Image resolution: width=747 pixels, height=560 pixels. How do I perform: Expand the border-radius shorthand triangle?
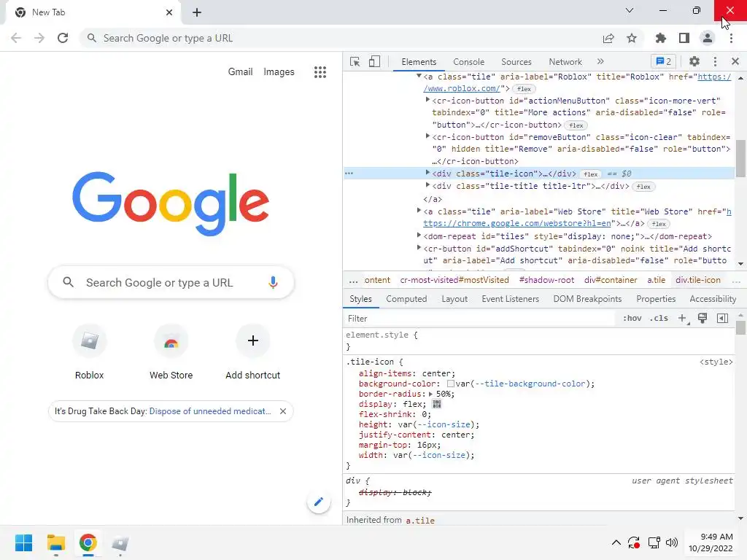430,394
